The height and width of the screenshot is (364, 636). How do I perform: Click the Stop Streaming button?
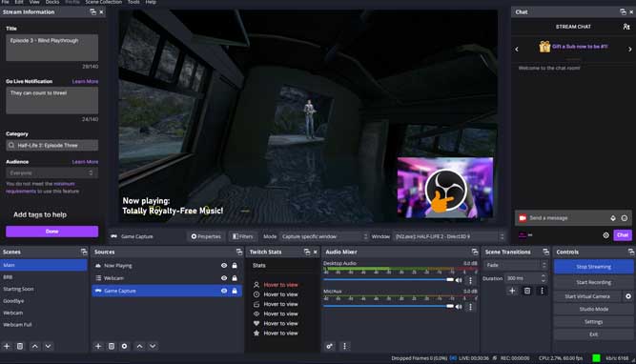(x=593, y=267)
